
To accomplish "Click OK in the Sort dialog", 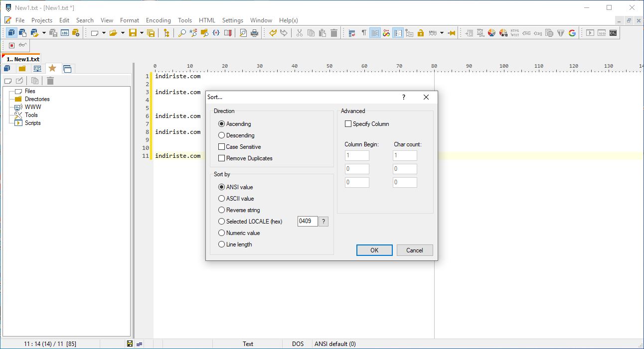I will [374, 250].
